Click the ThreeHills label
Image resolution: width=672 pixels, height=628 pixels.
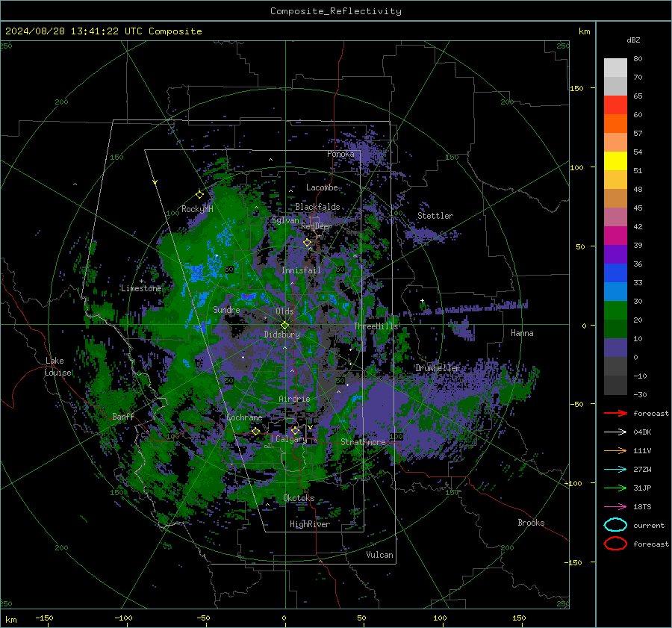pos(376,326)
